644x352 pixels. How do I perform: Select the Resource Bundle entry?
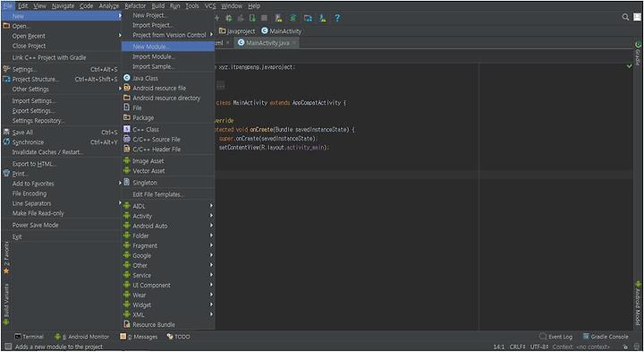(168, 325)
